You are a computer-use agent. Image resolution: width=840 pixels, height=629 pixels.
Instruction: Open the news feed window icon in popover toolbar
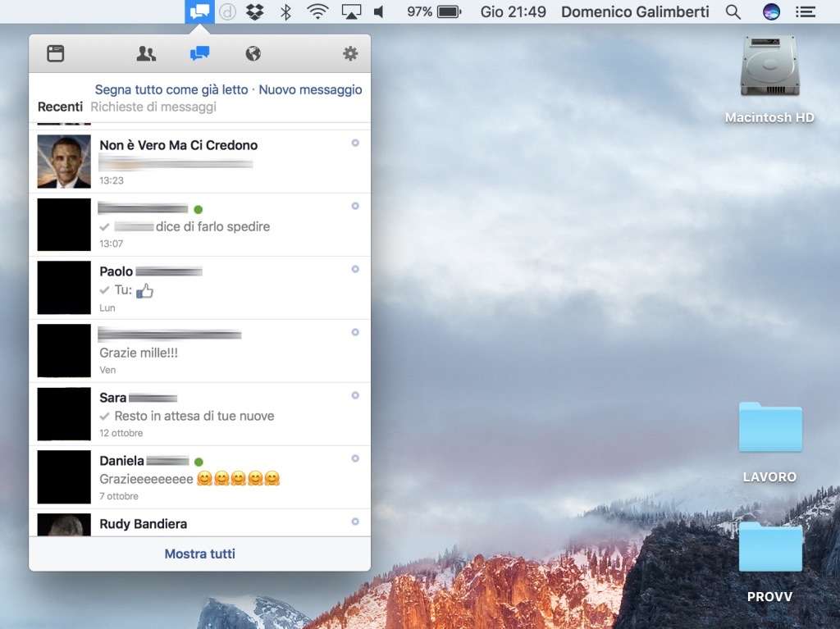click(x=55, y=54)
